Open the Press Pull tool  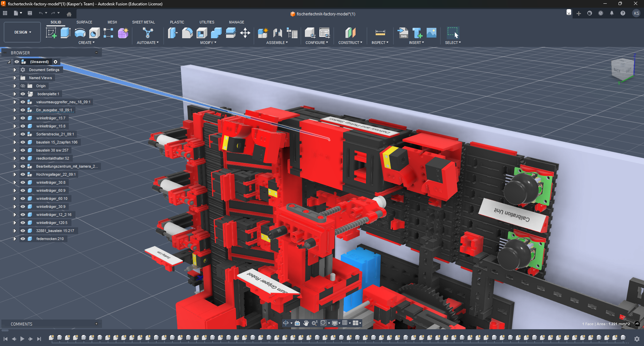(172, 33)
